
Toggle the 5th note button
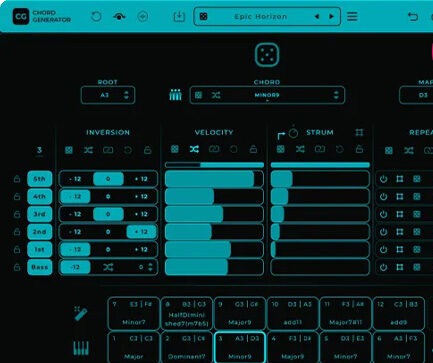click(x=39, y=179)
